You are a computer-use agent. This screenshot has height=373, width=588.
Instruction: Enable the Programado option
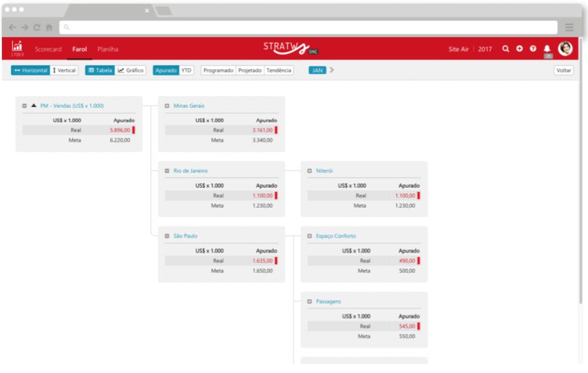pyautogui.click(x=218, y=70)
